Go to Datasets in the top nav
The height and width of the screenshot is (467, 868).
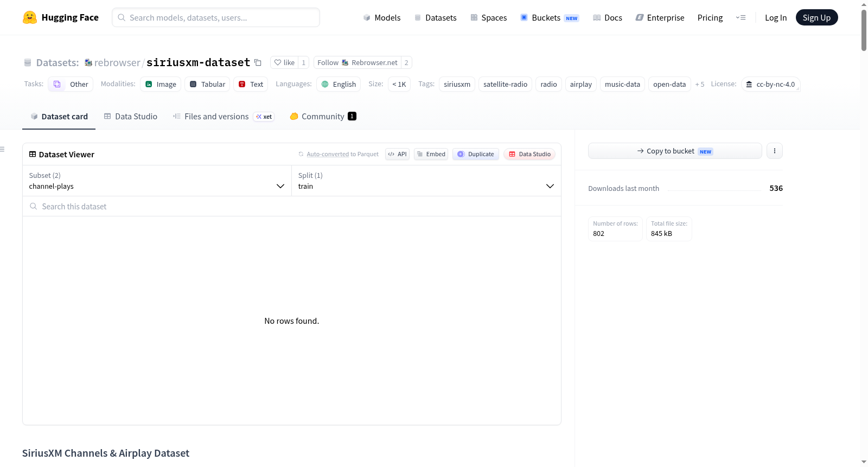435,17
